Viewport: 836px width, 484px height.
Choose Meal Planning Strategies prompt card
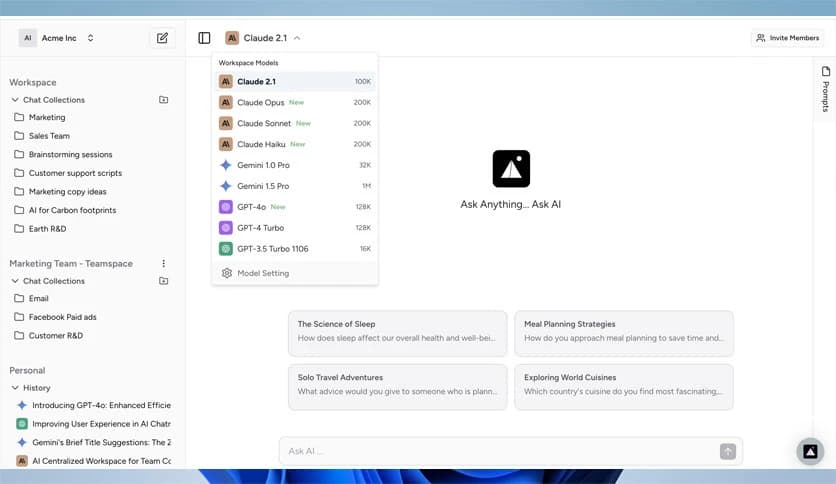624,334
